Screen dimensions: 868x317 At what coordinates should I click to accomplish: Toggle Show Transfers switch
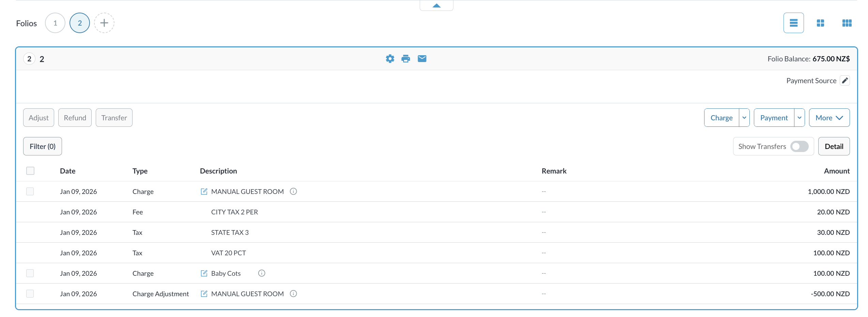click(x=799, y=146)
